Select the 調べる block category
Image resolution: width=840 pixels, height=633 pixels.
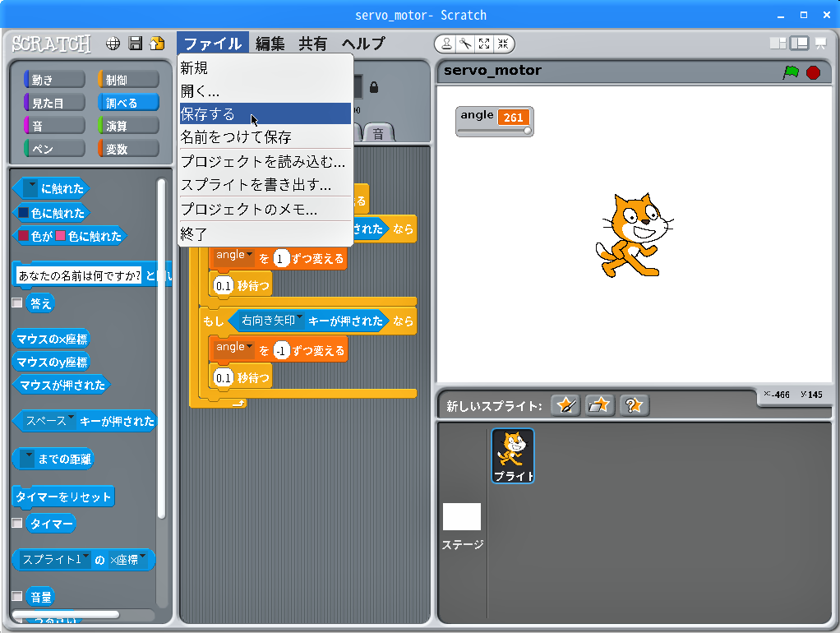click(x=128, y=103)
